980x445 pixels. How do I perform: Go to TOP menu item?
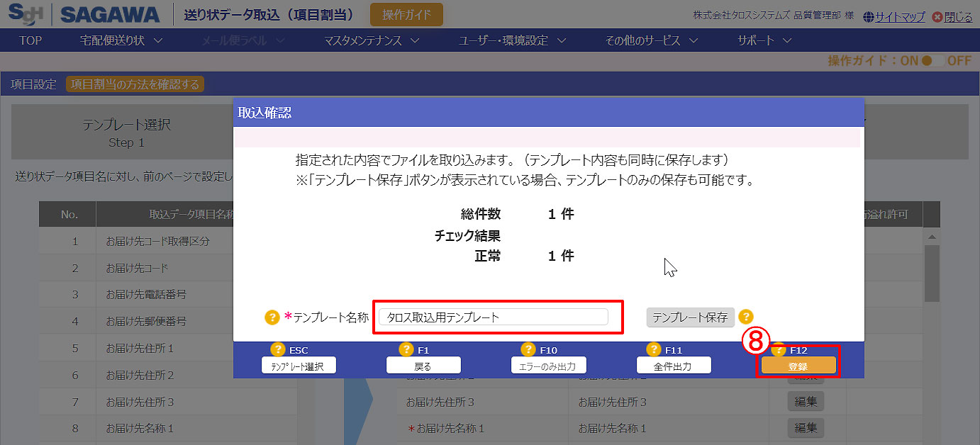click(30, 40)
